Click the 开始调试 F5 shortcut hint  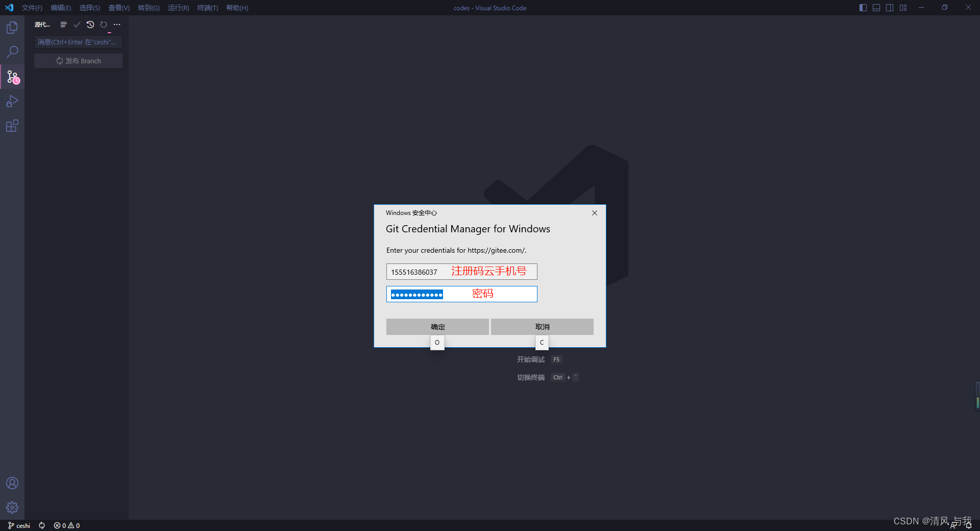pyautogui.click(x=539, y=359)
